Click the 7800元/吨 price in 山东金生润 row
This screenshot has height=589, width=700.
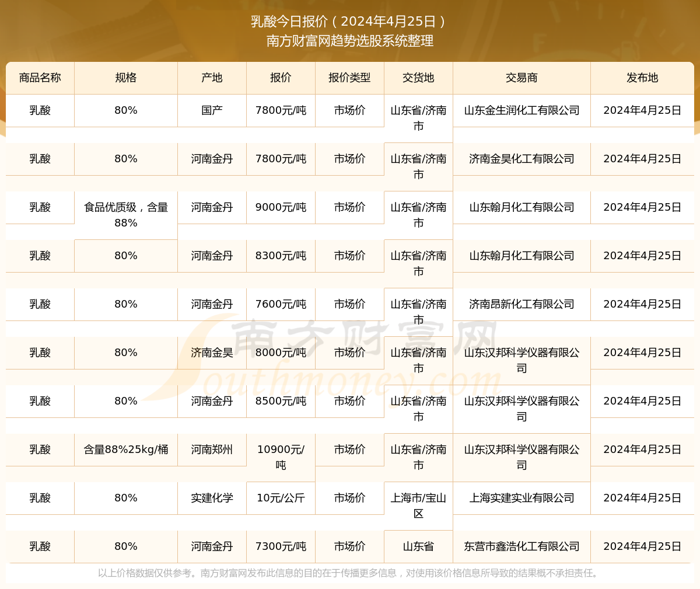click(x=281, y=110)
